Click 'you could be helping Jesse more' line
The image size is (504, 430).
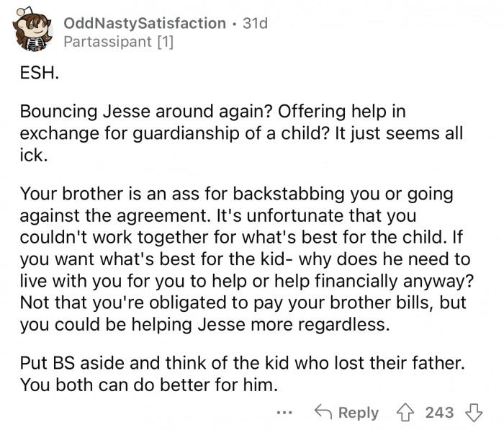point(204,325)
